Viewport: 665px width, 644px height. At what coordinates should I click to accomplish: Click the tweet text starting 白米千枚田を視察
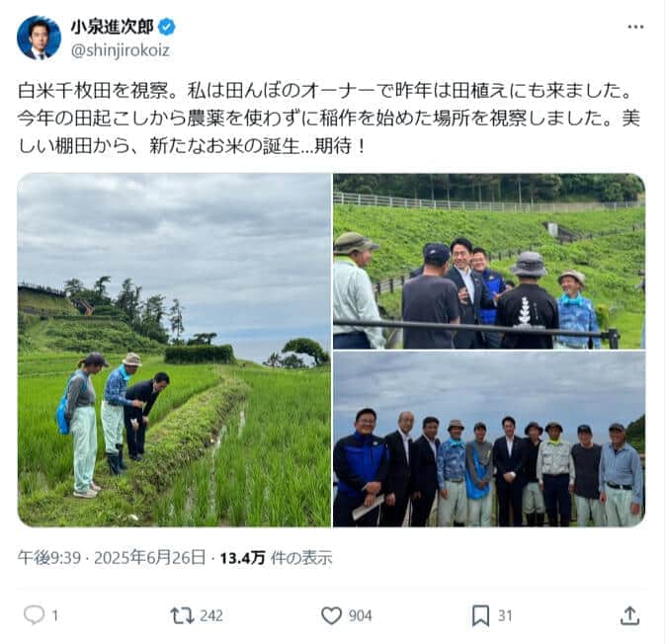pyautogui.click(x=329, y=119)
